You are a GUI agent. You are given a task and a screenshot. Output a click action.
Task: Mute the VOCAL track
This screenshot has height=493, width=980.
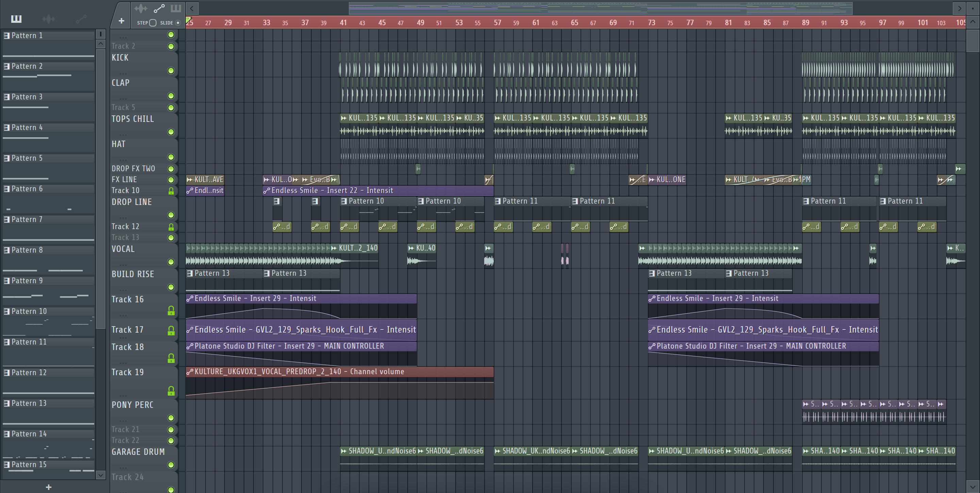[x=171, y=262]
